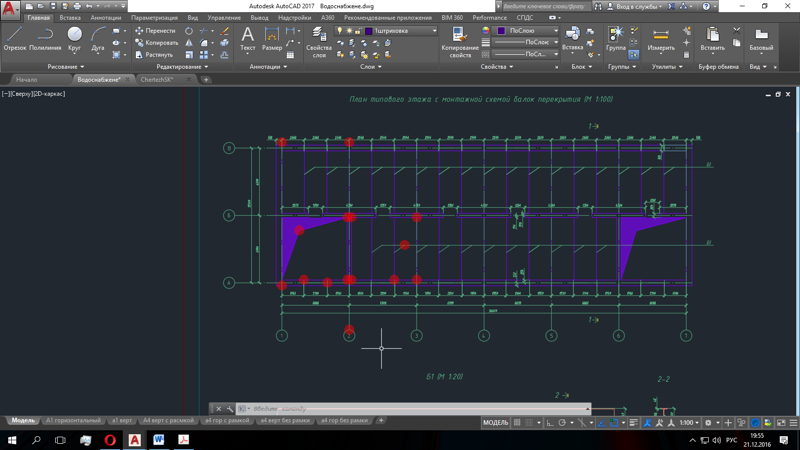Expand the Редактирование panel
This screenshot has width=800, height=450.
[182, 67]
